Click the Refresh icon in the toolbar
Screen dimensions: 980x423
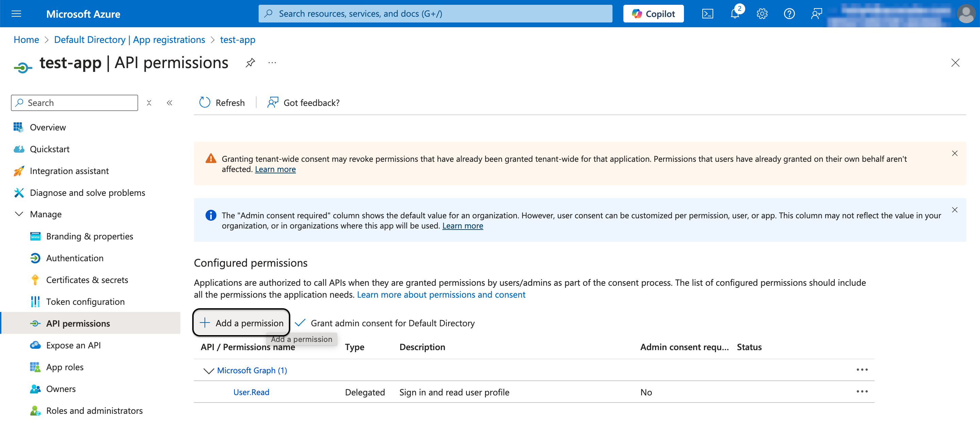205,103
